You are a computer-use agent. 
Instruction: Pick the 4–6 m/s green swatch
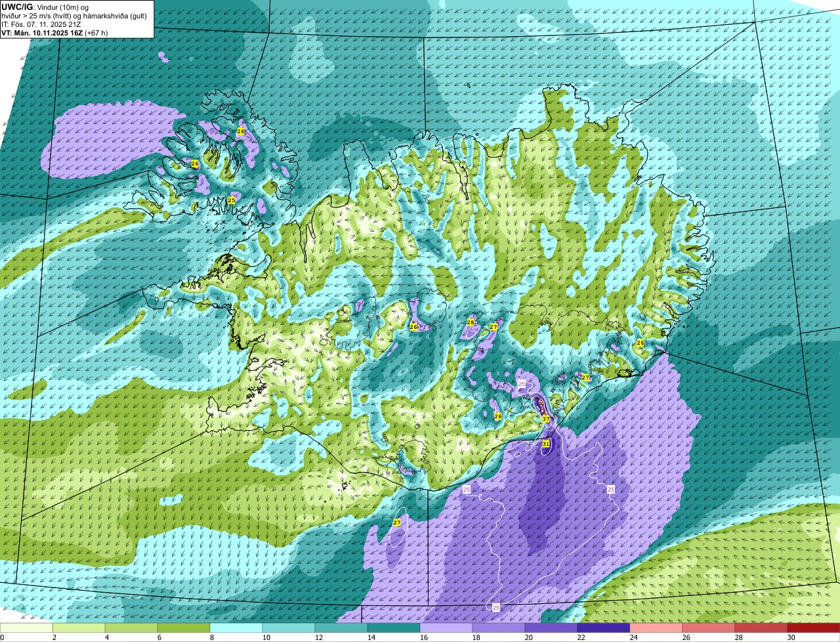click(131, 628)
